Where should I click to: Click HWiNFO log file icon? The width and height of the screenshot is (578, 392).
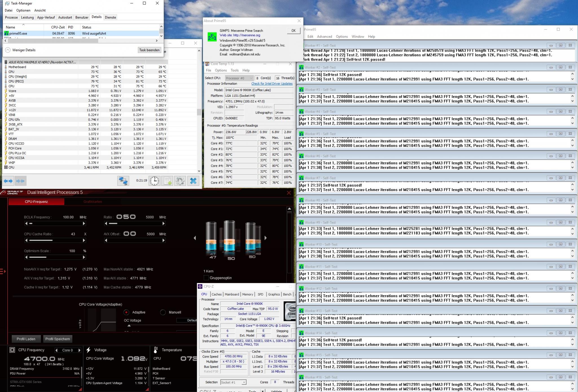pyautogui.click(x=167, y=181)
